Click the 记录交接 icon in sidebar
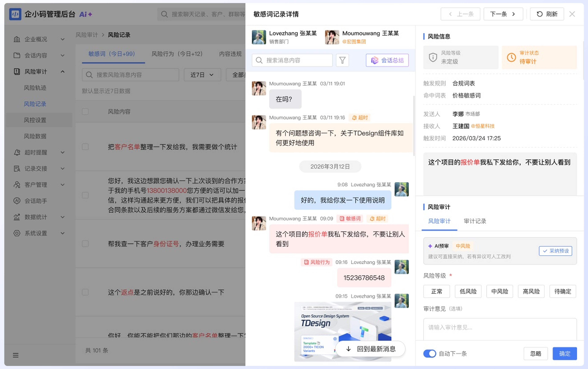The image size is (588, 369). click(17, 169)
